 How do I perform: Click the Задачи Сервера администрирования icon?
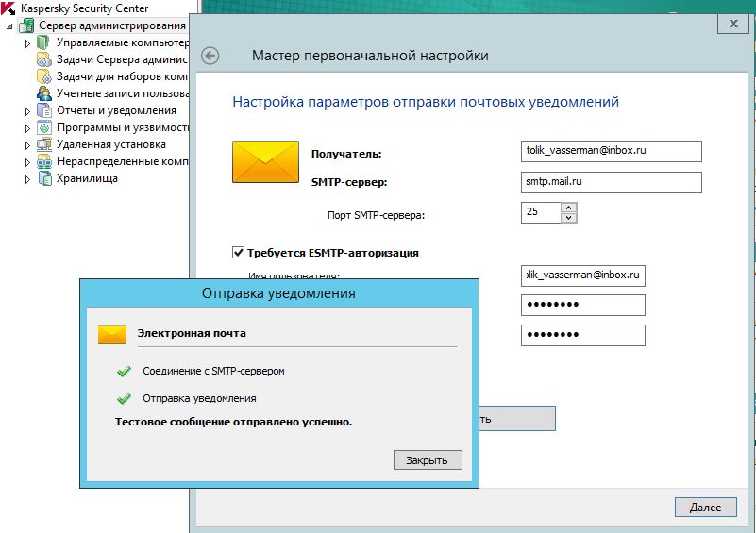(x=43, y=59)
